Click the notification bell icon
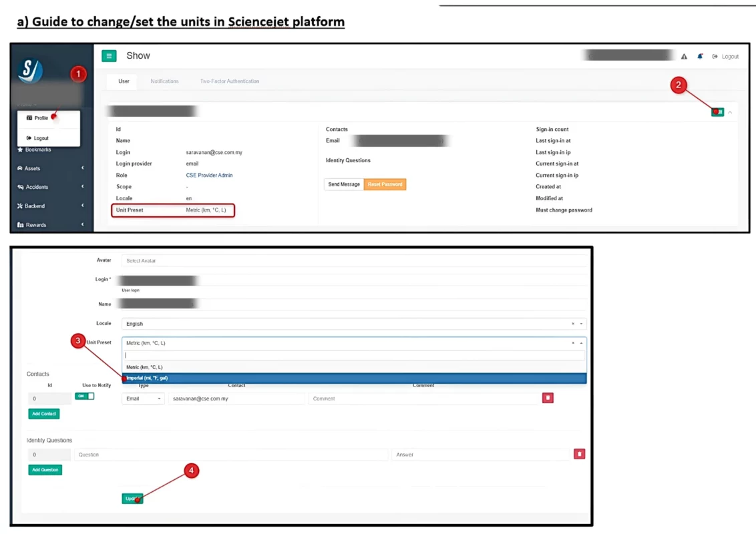This screenshot has width=756, height=534. [700, 57]
